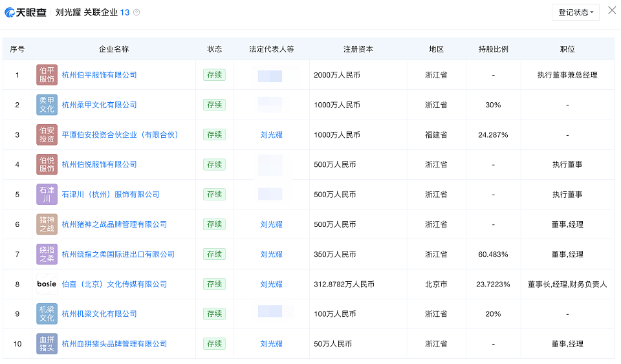Open 杭州血拼猪头品牌管理有限公司 link
This screenshot has height=364, width=621.
114,344
